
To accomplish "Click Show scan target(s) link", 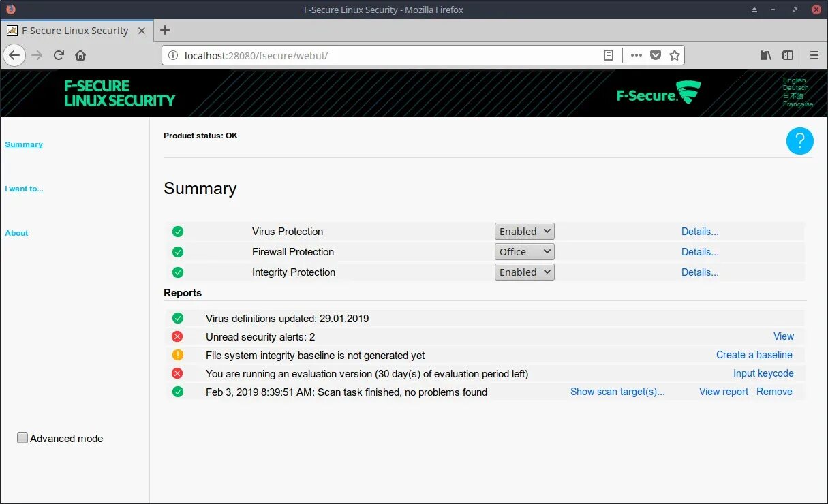I will click(617, 392).
